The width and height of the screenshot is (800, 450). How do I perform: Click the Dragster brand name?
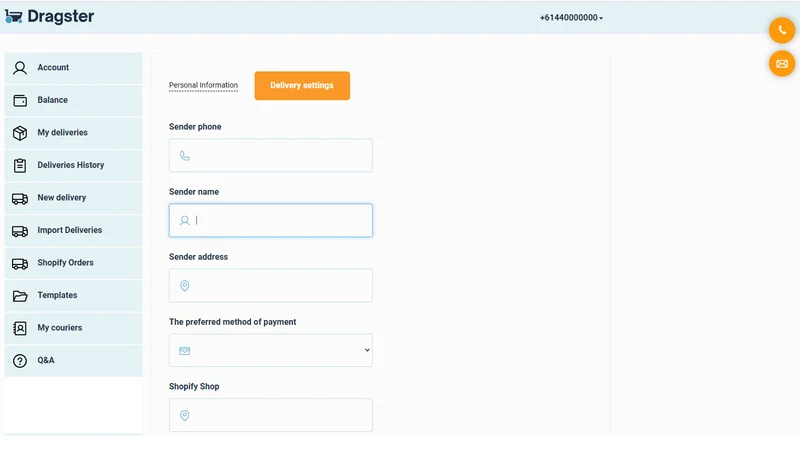point(61,16)
